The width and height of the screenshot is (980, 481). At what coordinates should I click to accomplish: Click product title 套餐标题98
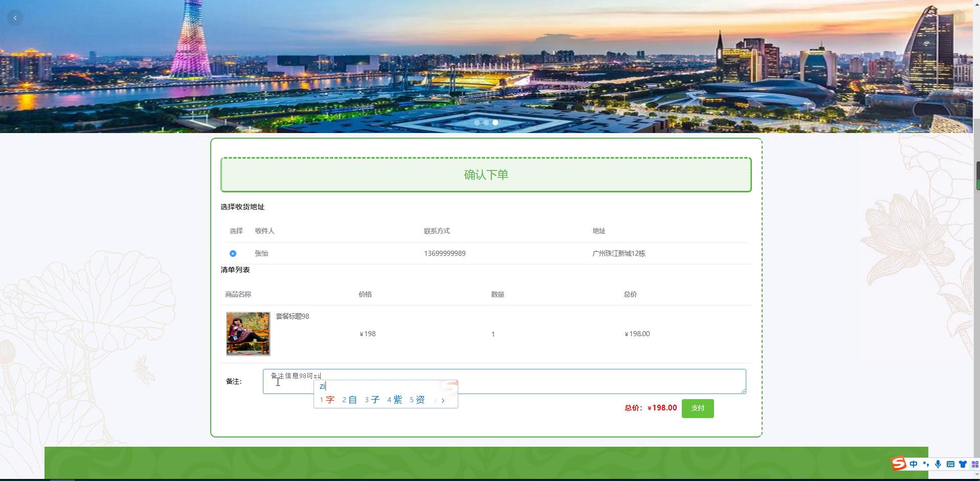coord(293,316)
